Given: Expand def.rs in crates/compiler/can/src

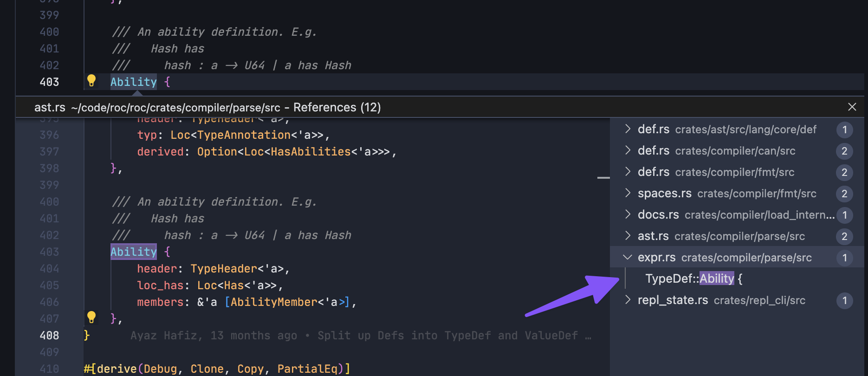Looking at the screenshot, I should coord(628,150).
